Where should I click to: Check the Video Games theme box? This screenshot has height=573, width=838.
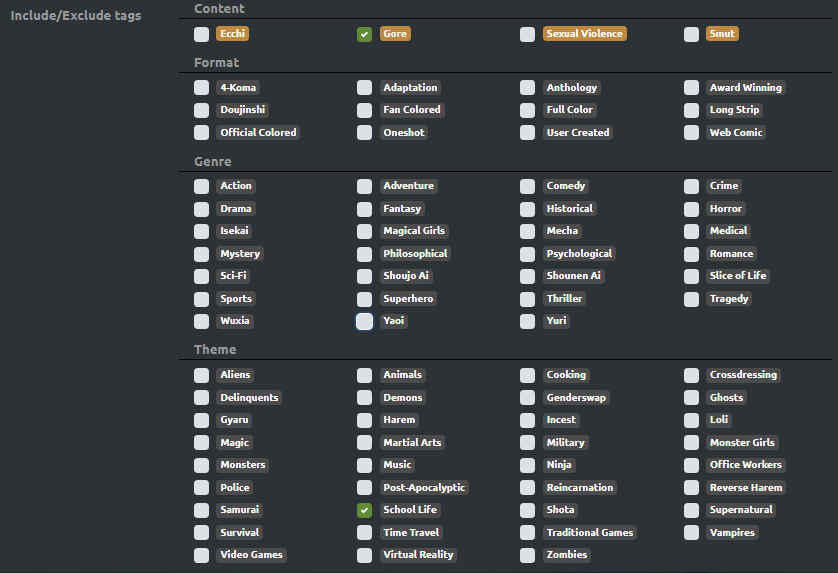pyautogui.click(x=202, y=555)
